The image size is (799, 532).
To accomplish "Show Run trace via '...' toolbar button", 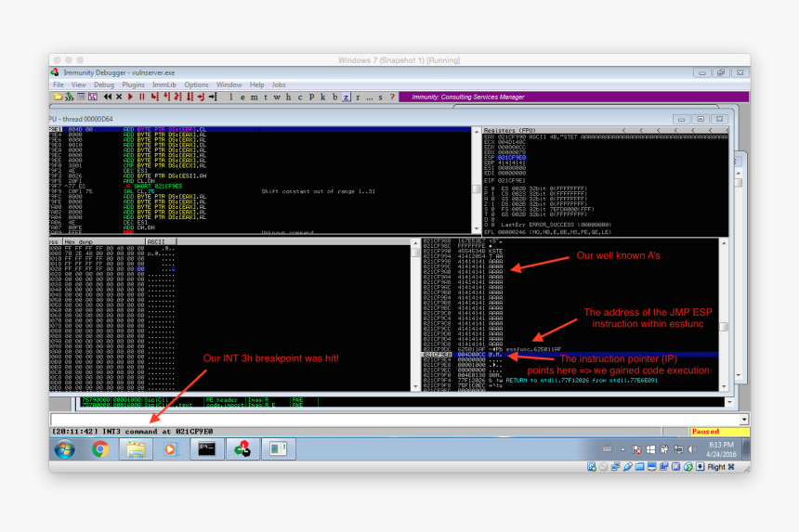I will tap(370, 97).
